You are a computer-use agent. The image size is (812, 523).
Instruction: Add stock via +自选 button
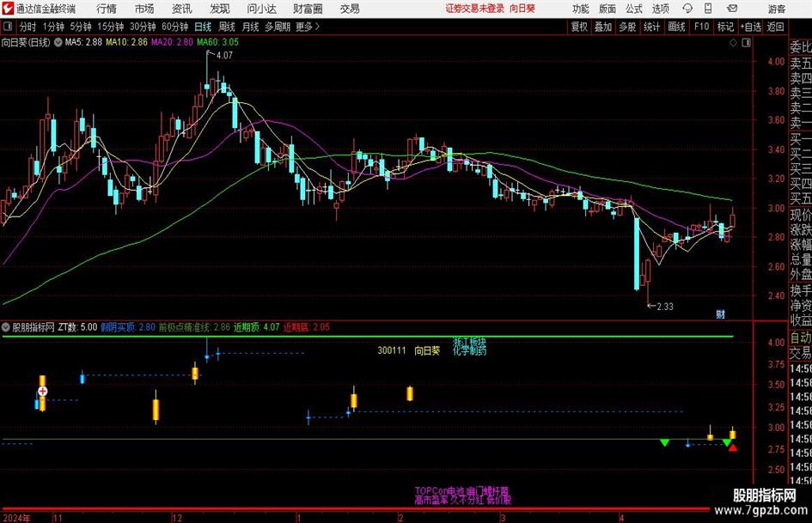[x=750, y=27]
